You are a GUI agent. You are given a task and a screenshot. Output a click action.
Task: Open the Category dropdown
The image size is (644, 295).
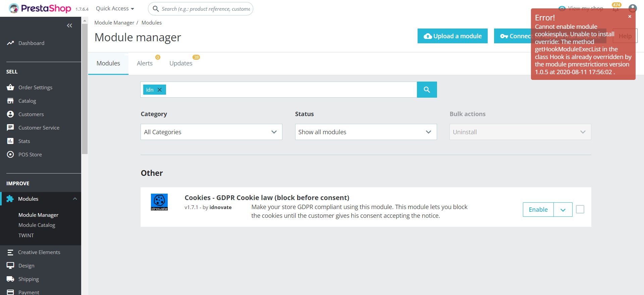tap(211, 132)
